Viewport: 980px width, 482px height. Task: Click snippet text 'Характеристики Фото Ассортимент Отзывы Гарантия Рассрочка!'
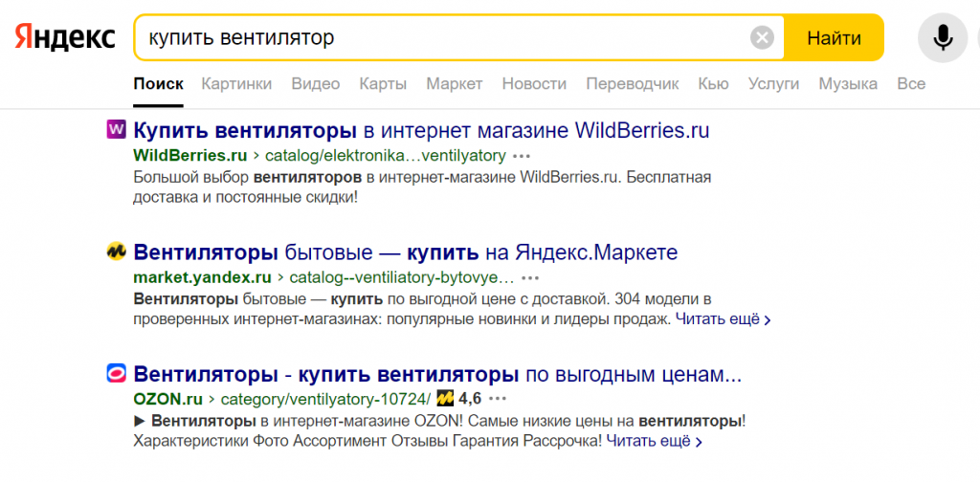tap(368, 442)
